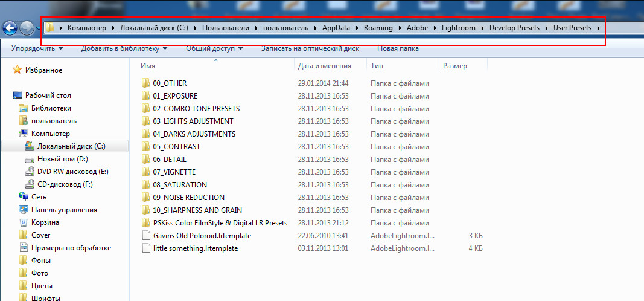
Task: Click date 29.01.2014 21:44 of 00_OTHER
Action: [x=324, y=83]
